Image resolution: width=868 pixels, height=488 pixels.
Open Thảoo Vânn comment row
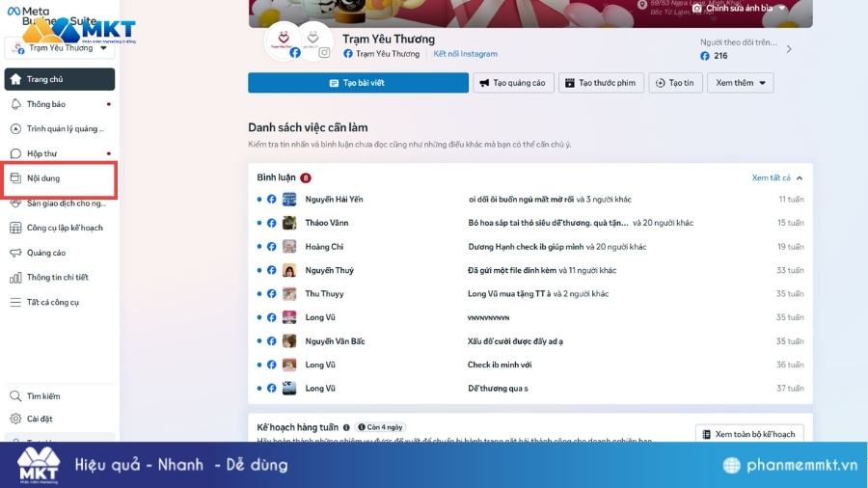pyautogui.click(x=530, y=223)
